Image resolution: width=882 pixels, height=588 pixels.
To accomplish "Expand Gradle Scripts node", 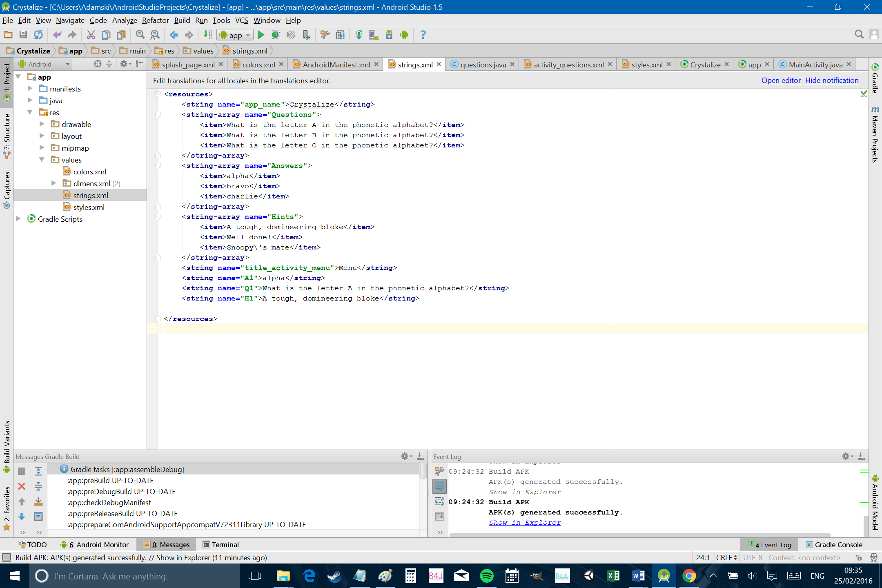I will coord(18,219).
